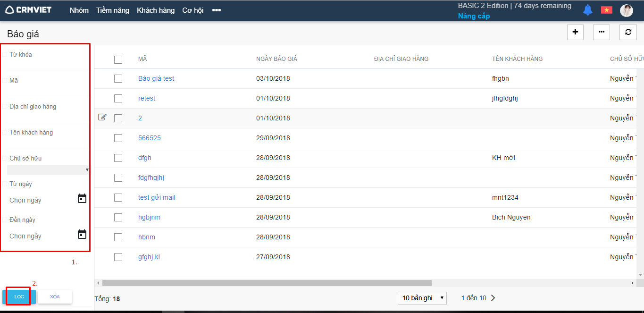The width and height of the screenshot is (644, 313).
Task: Open the notification bell
Action: tap(587, 10)
